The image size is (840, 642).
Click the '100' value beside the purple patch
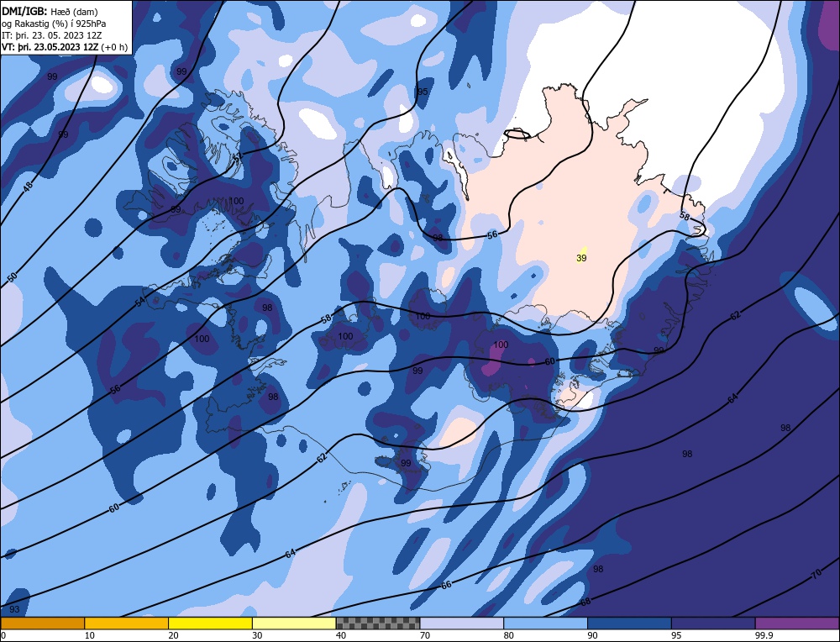pos(501,345)
